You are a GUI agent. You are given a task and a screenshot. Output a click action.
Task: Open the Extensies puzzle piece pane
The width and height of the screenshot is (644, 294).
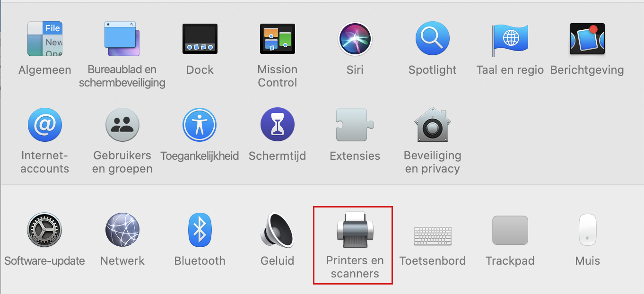tap(355, 125)
